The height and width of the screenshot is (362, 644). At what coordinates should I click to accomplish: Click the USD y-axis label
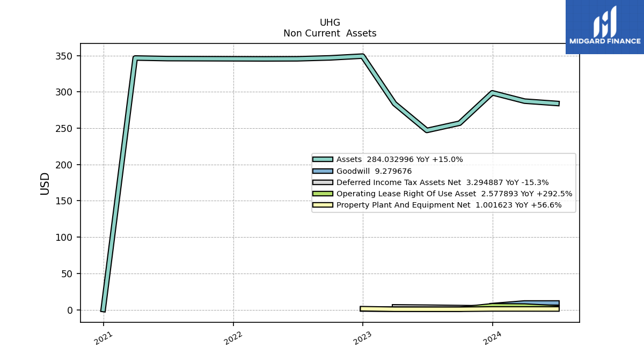[x=45, y=183]
